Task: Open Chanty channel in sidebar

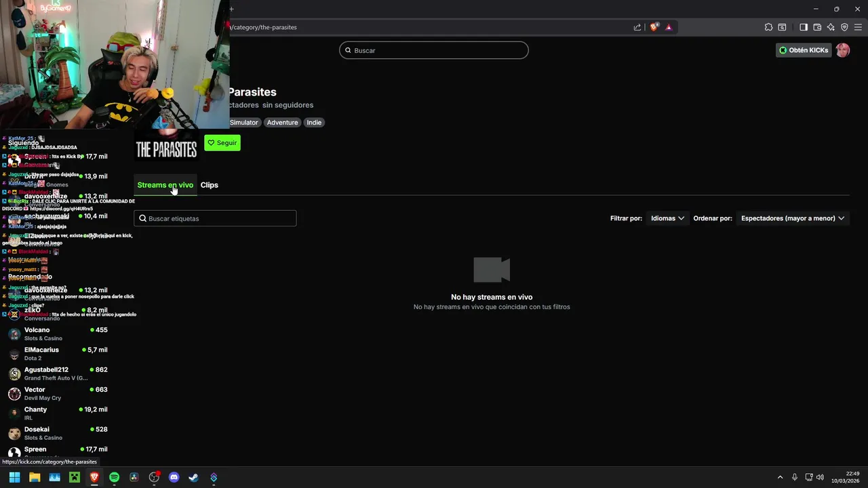Action: (58, 413)
